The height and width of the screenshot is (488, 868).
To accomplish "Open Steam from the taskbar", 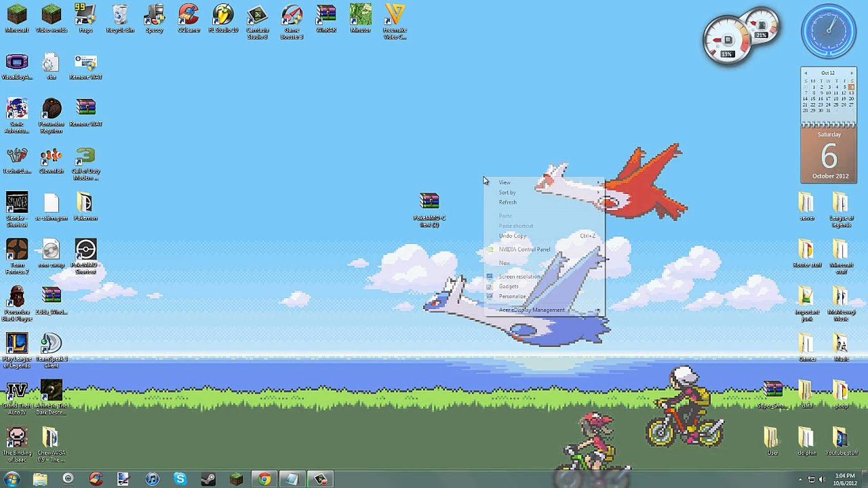I will (x=208, y=479).
